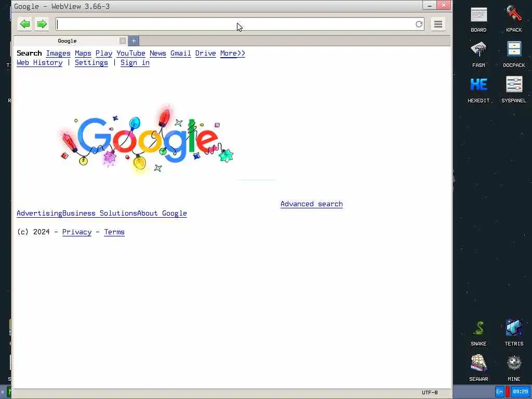Open the FASM assembler icon
Image resolution: width=532 pixels, height=399 pixels.
click(478, 55)
